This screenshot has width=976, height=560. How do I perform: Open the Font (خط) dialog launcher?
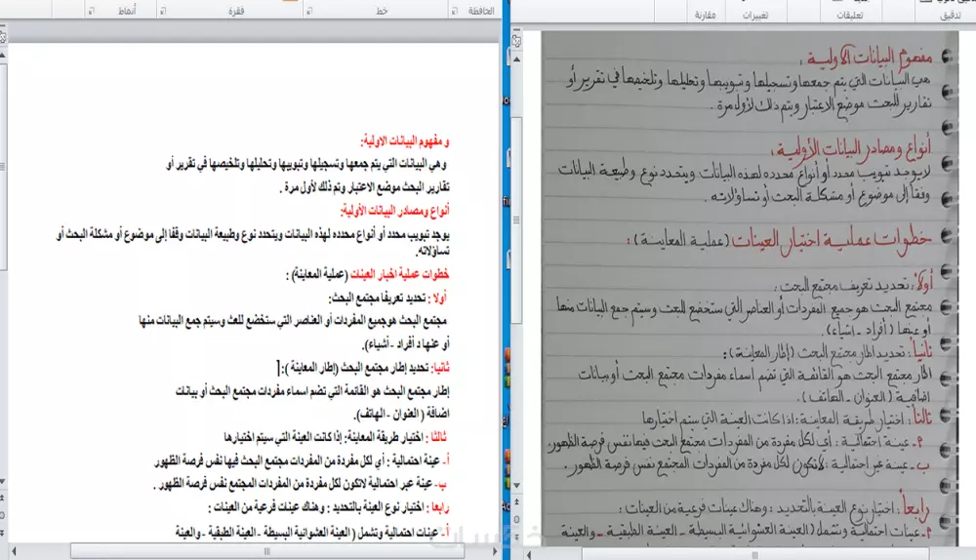[x=309, y=11]
